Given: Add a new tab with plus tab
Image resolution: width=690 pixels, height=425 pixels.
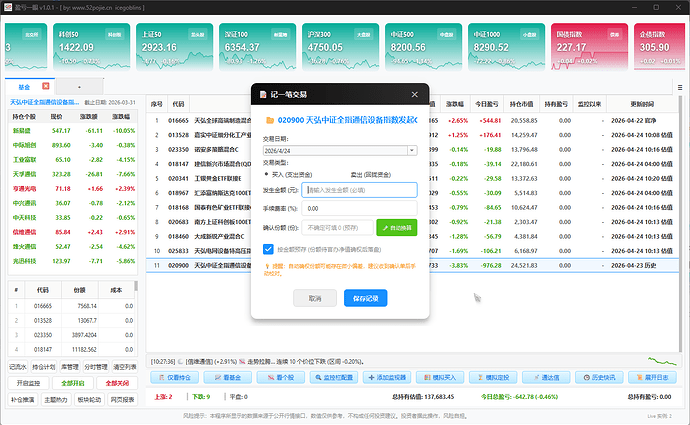Looking at the screenshot, I should [x=79, y=87].
